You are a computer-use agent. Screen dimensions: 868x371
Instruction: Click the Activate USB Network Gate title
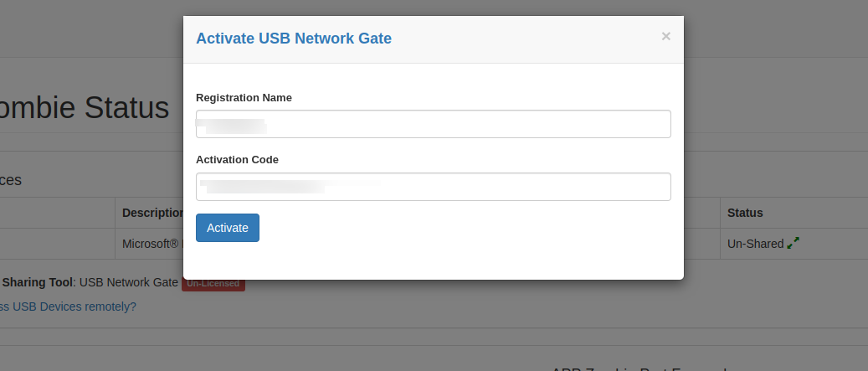coord(294,39)
